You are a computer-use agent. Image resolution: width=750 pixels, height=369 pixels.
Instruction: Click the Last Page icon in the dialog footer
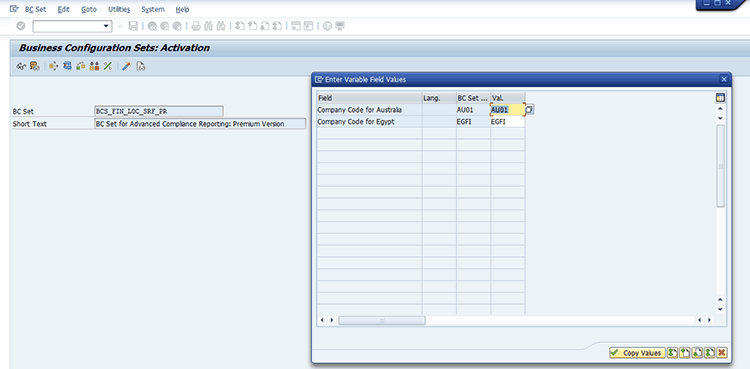pos(710,353)
